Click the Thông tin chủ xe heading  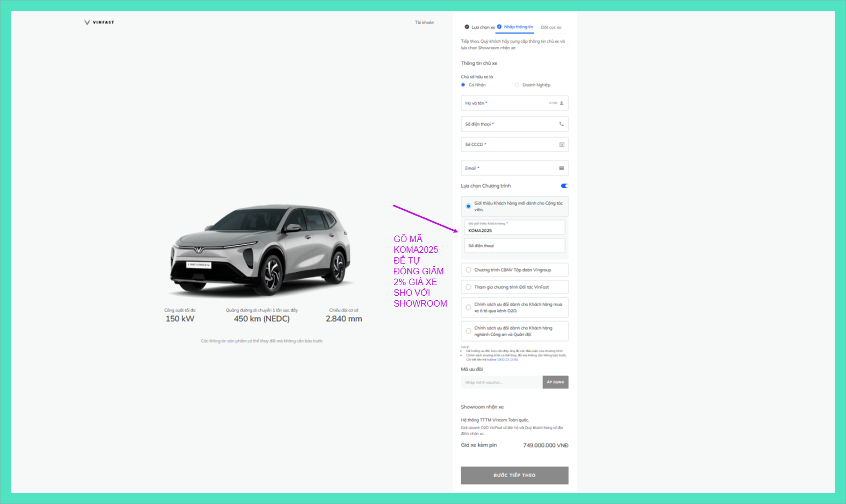pyautogui.click(x=479, y=63)
